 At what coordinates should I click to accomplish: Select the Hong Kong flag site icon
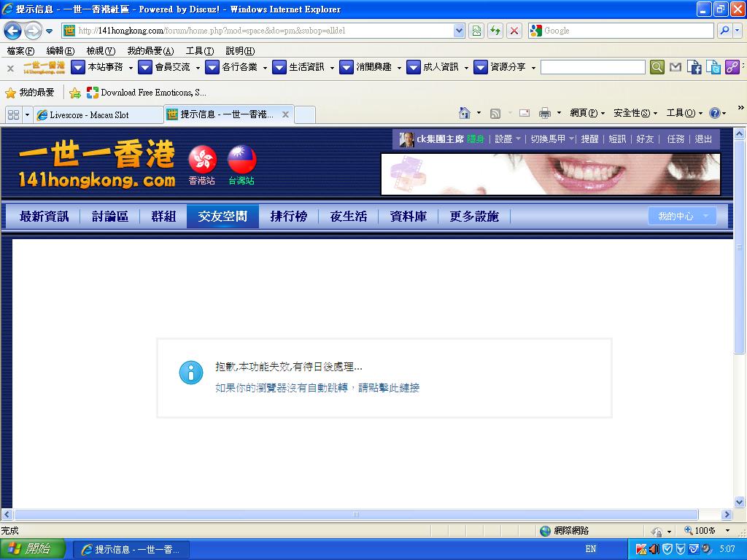pos(202,159)
